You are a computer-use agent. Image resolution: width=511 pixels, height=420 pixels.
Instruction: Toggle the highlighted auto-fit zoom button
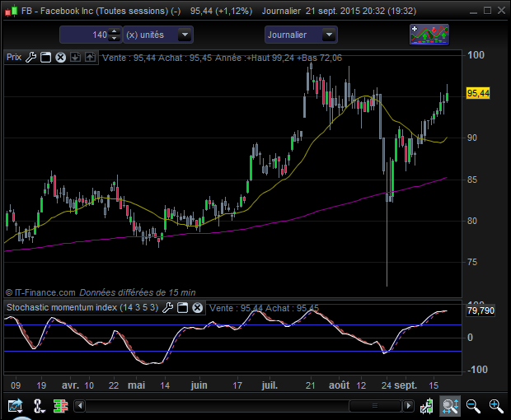pos(450,405)
